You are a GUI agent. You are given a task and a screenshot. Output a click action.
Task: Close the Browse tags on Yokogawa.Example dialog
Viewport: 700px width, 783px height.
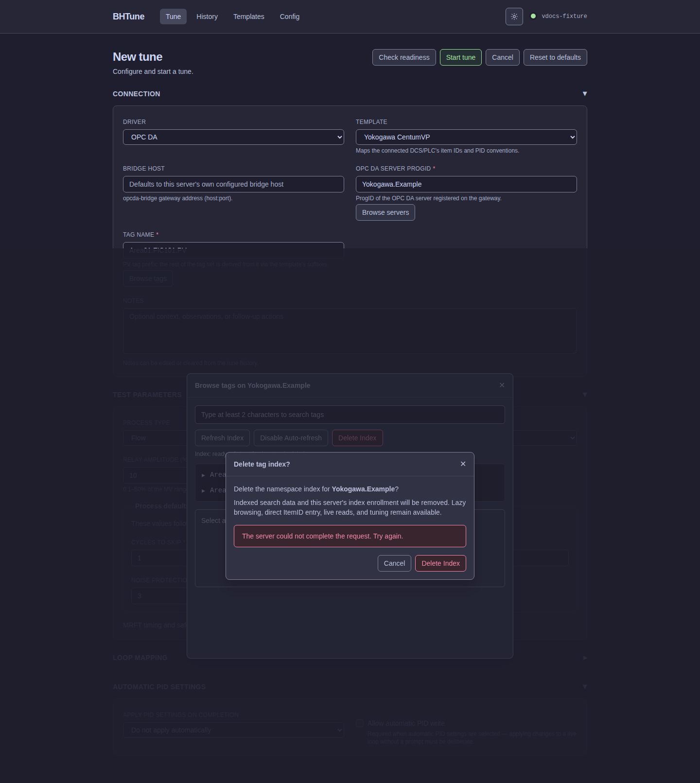coord(502,385)
